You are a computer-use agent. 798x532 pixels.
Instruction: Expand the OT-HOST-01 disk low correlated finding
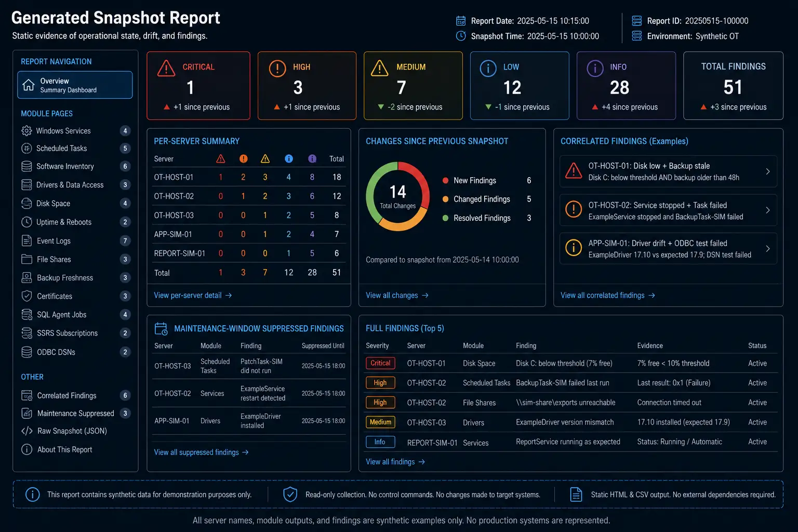[x=668, y=171]
